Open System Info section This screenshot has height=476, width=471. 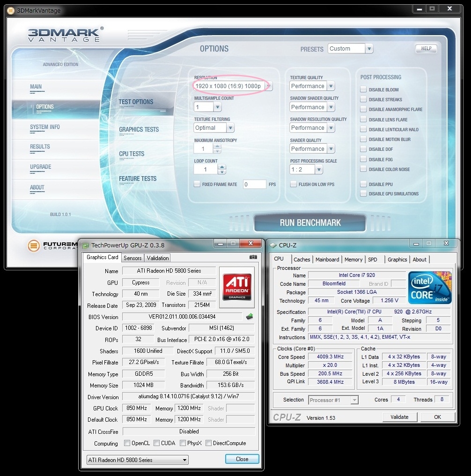45,127
